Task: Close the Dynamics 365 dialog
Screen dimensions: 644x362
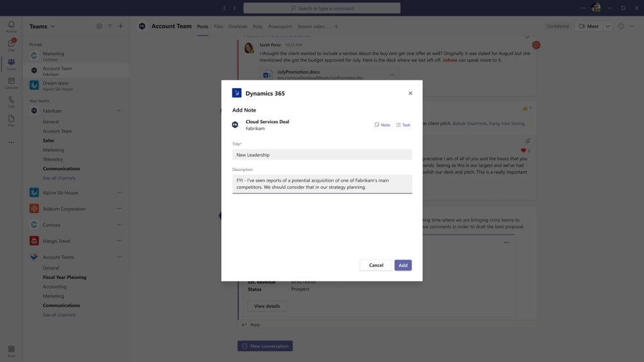Action: click(411, 93)
